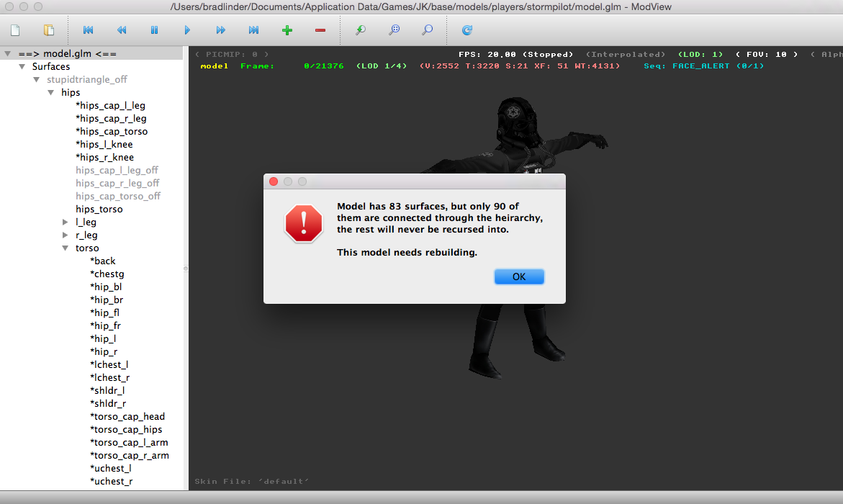
Task: Select *uchest_l surface
Action: [111, 468]
